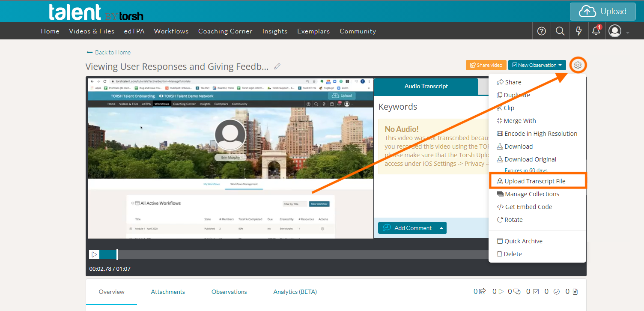This screenshot has width=644, height=311.
Task: Switch to the Attachments tab
Action: tap(168, 292)
